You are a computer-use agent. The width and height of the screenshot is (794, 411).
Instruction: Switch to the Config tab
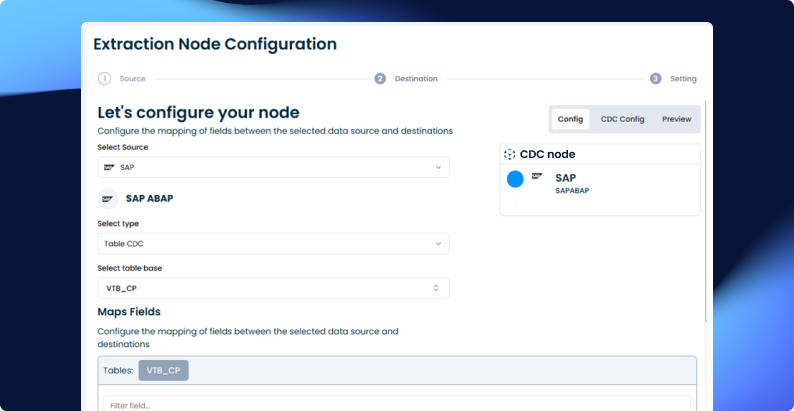(x=570, y=119)
